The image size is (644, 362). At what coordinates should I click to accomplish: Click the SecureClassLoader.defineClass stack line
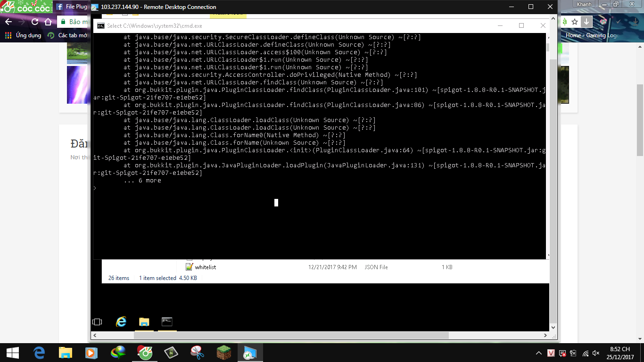272,37
